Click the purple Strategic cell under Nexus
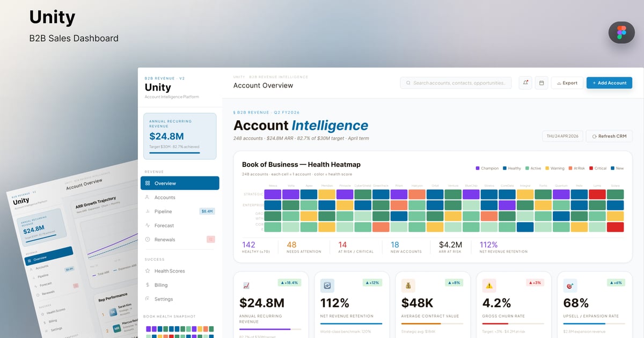The height and width of the screenshot is (338, 644). pos(273,194)
